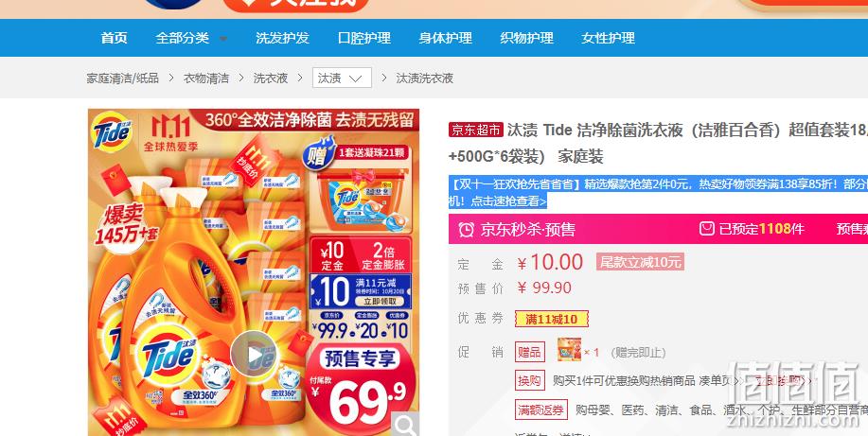This screenshot has width=868, height=436.
Task: Open the 首页 navigation item
Action: coord(114,38)
